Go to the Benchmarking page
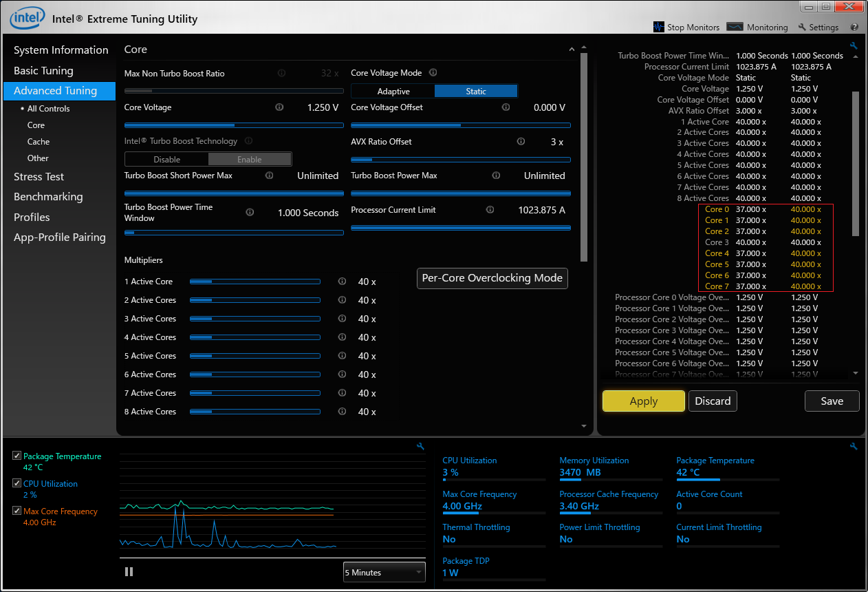The height and width of the screenshot is (592, 868). pos(48,197)
